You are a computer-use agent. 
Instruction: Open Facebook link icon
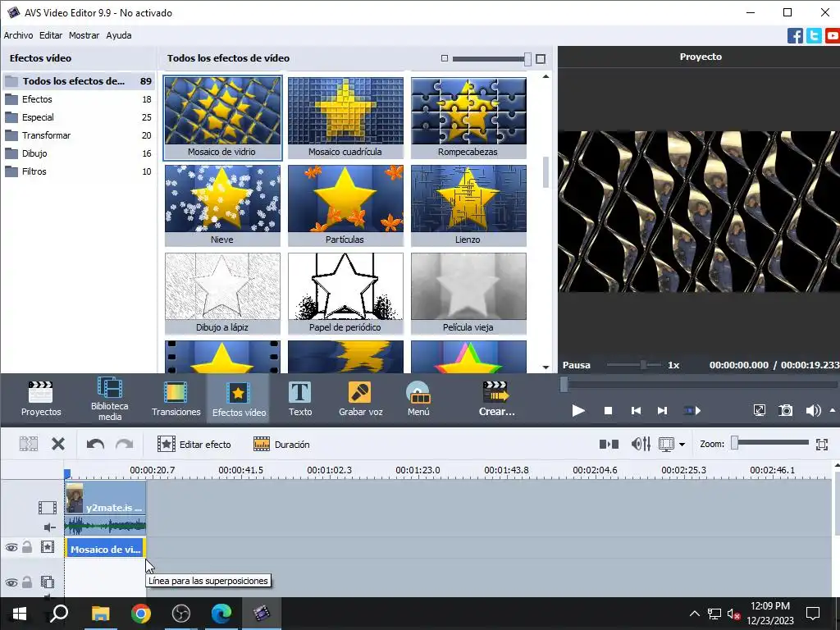[795, 35]
